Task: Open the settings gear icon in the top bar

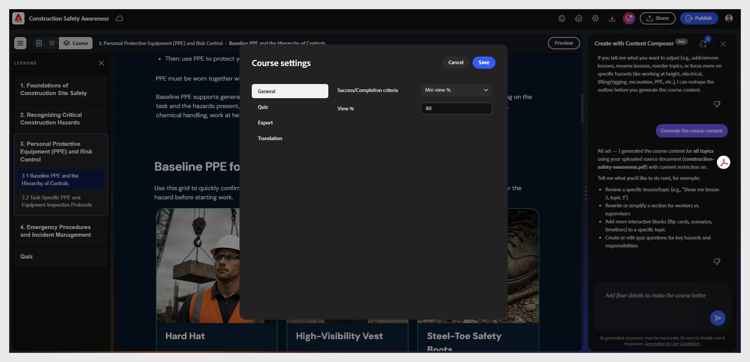Action: [x=596, y=18]
